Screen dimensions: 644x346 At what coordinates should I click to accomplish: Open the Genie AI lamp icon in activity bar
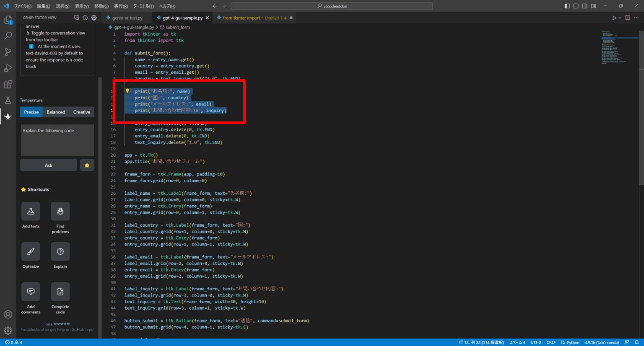8,116
